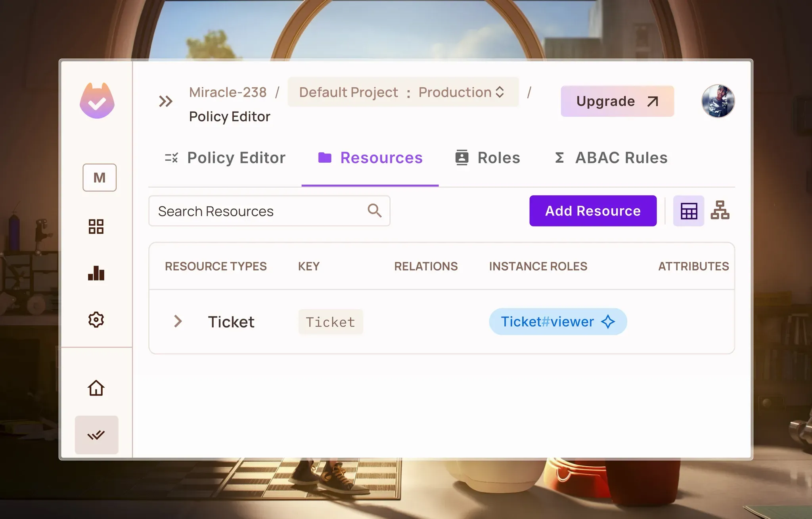Open Default Project Production environment selector
812x519 pixels.
(x=403, y=92)
